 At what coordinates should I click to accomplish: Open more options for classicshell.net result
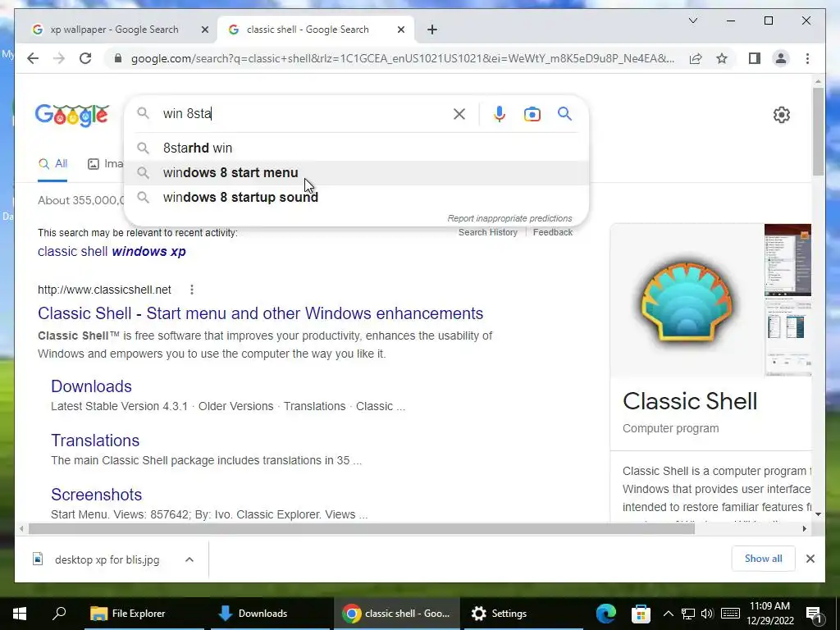[x=192, y=290]
